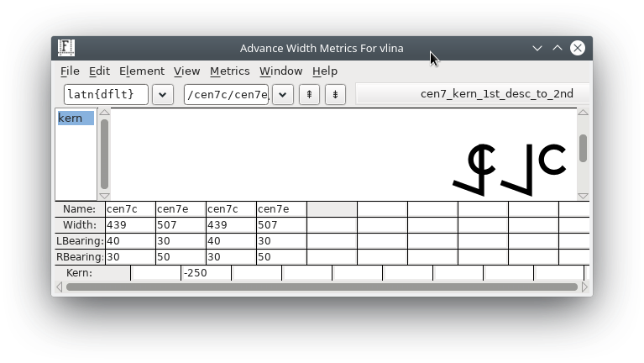
Task: Click the /cen7c/cen7e glyph text field
Action: click(227, 95)
